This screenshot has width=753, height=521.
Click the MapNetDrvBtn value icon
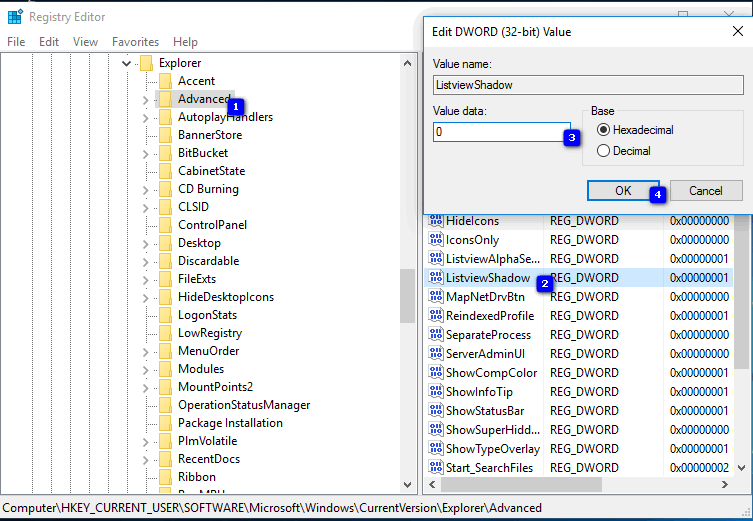[436, 296]
